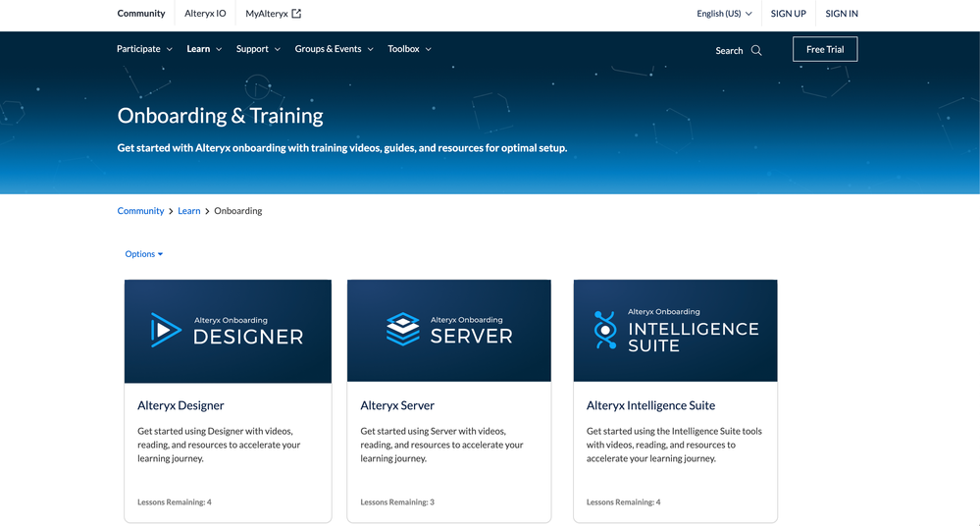Open the Alteryx Intelligence Suite course title
This screenshot has height=526, width=980.
pos(650,405)
